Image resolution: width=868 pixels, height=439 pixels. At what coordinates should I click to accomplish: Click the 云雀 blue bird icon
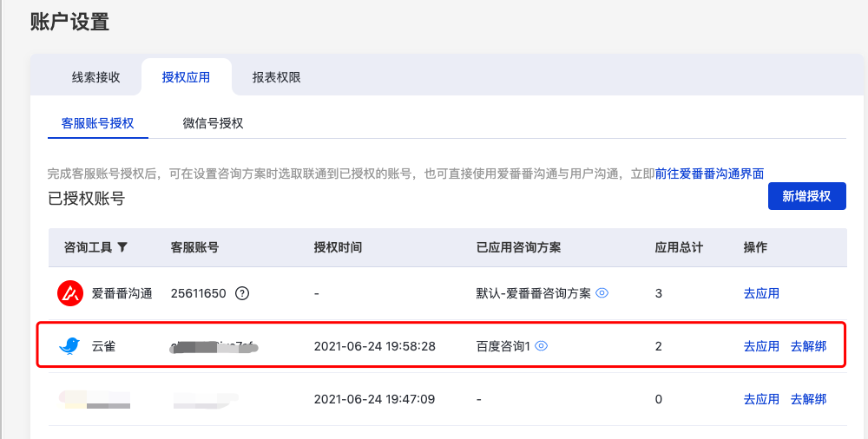[x=69, y=346]
